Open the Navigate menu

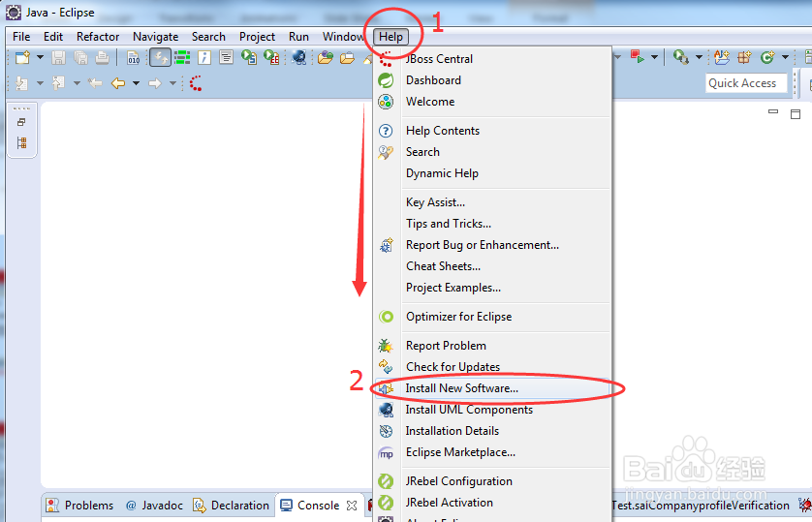[155, 37]
